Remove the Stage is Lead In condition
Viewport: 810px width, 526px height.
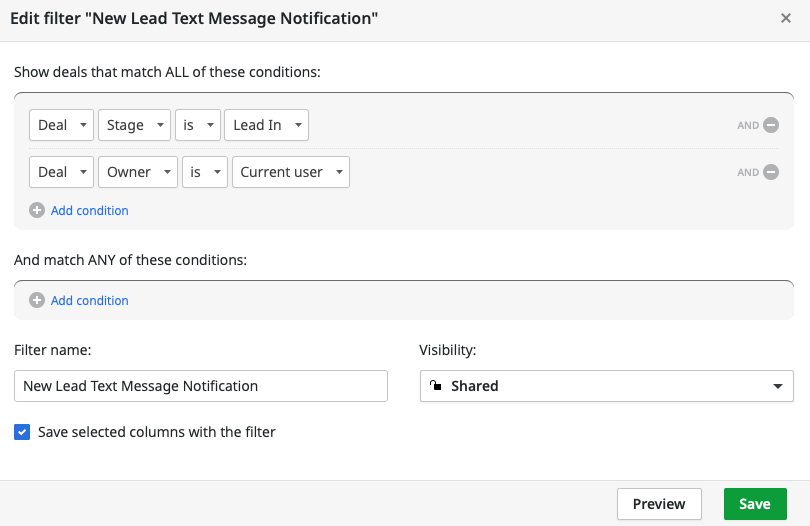coord(771,125)
